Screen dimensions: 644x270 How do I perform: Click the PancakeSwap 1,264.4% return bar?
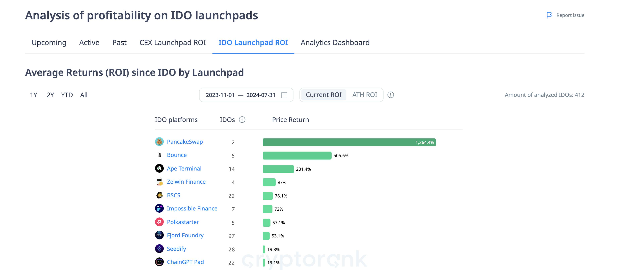point(349,142)
